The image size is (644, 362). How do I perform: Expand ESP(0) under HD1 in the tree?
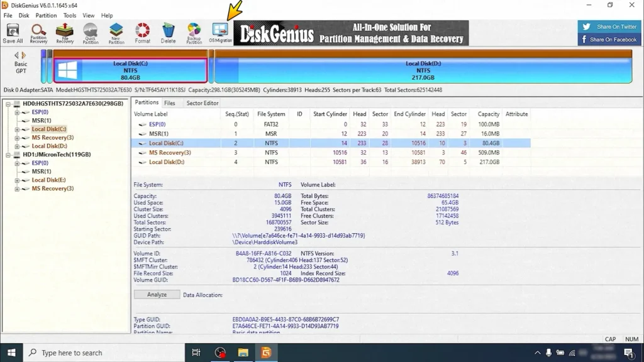17,163
